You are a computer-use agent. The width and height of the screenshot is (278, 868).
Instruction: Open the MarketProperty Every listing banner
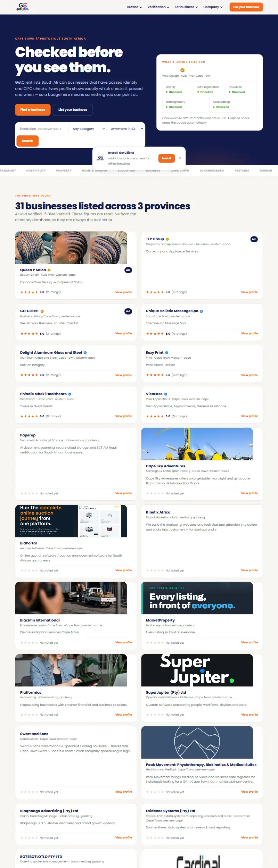point(197,598)
